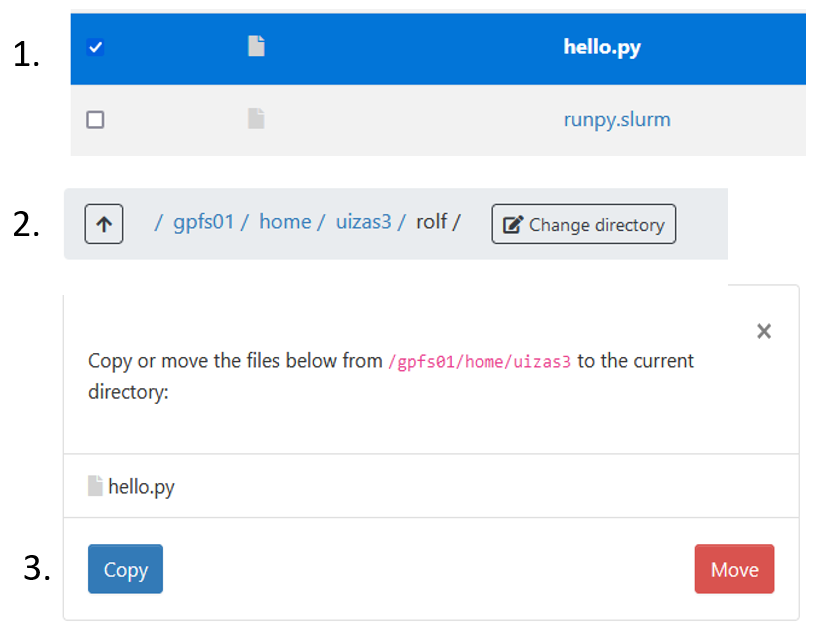Navigate to uizas3 in breadcrumb path
Screen dimensions: 813x628
coord(363,222)
